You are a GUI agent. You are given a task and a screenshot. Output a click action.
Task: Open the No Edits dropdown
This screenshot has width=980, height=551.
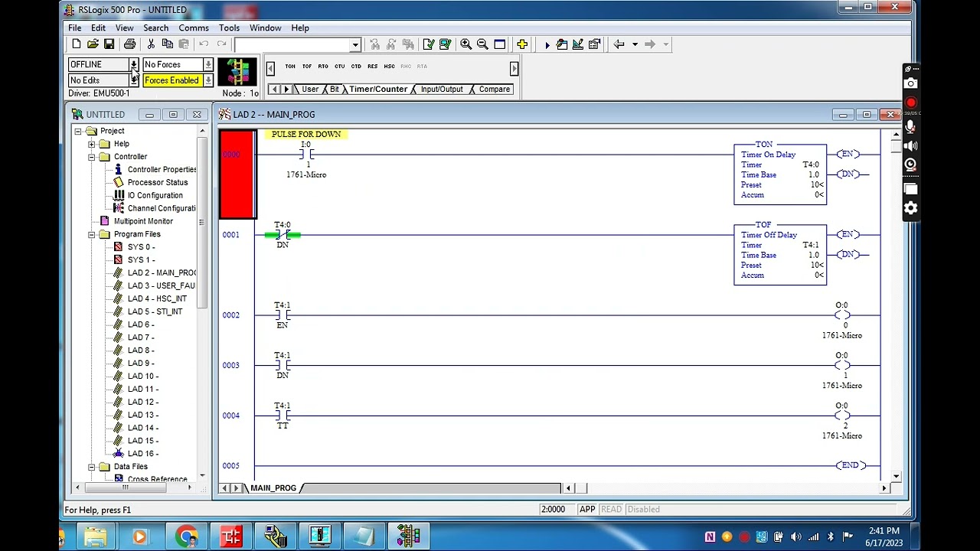[x=133, y=80]
